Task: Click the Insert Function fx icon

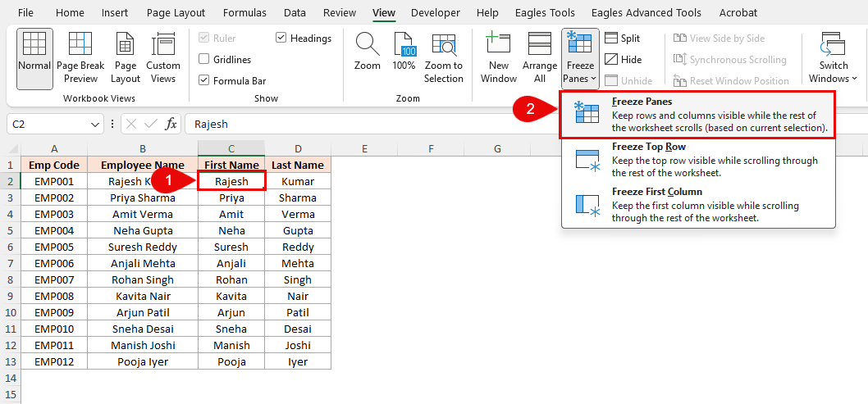Action: click(x=171, y=124)
